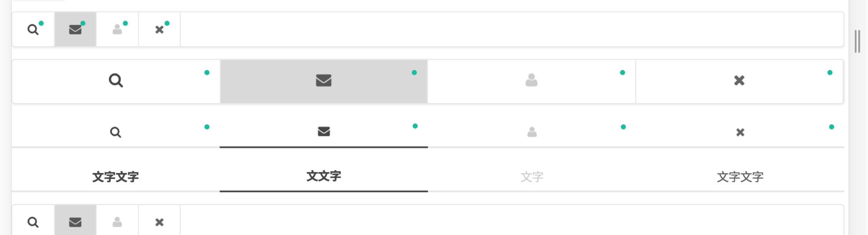The height and width of the screenshot is (235, 868).
Task: Switch to the X tab in the underlined icon tabs
Action: click(x=740, y=132)
